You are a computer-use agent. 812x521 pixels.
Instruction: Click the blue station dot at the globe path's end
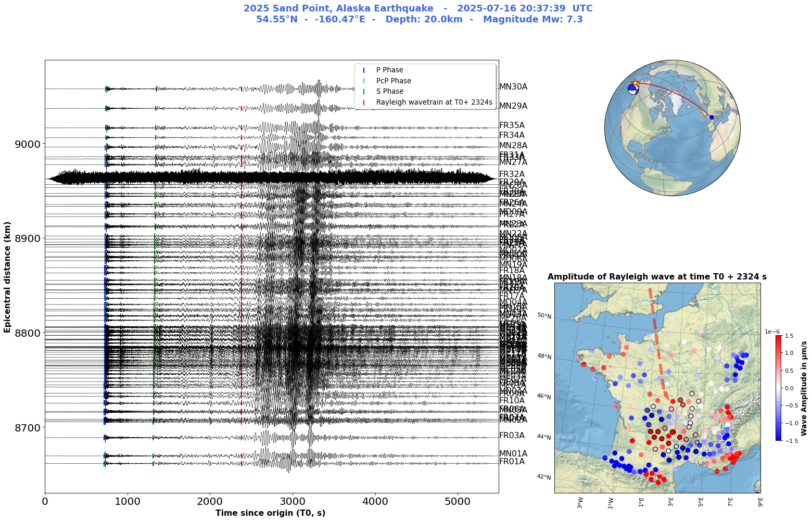[x=712, y=117]
